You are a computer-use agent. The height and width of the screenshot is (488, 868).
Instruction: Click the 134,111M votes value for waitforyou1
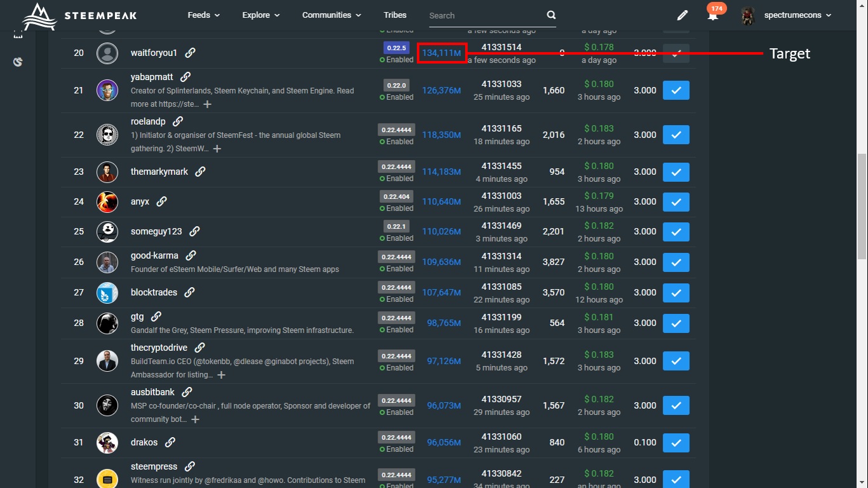[x=442, y=53]
